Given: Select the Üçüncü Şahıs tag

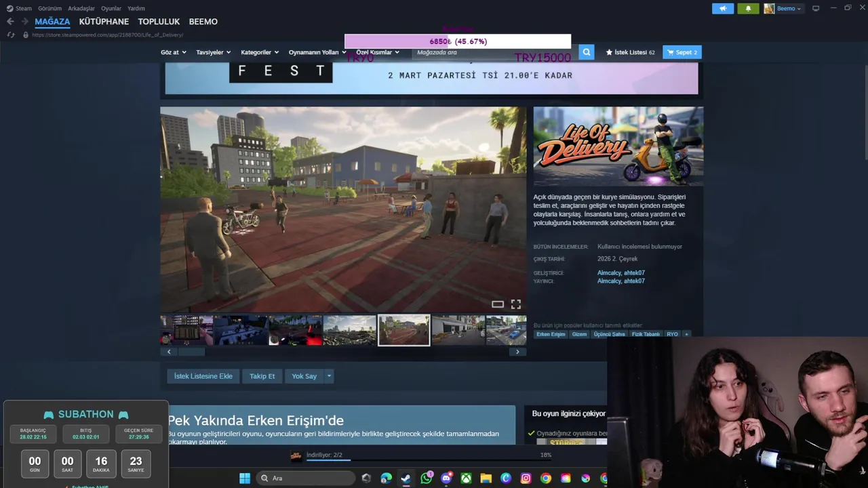Looking at the screenshot, I should 609,334.
